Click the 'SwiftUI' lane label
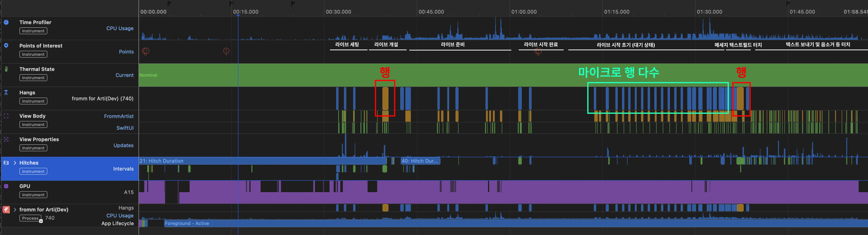The image size is (868, 235). [x=125, y=128]
